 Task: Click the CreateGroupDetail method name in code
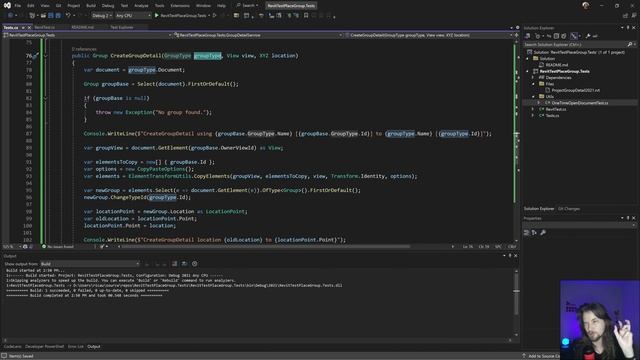point(136,56)
